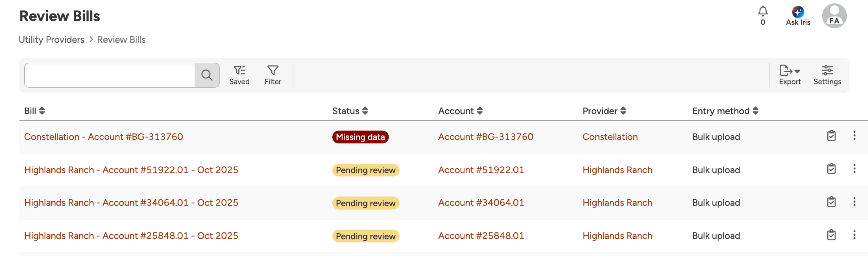Screen dimensions: 868x256
Task: Open more options for Account #25848.01 row
Action: tap(854, 235)
